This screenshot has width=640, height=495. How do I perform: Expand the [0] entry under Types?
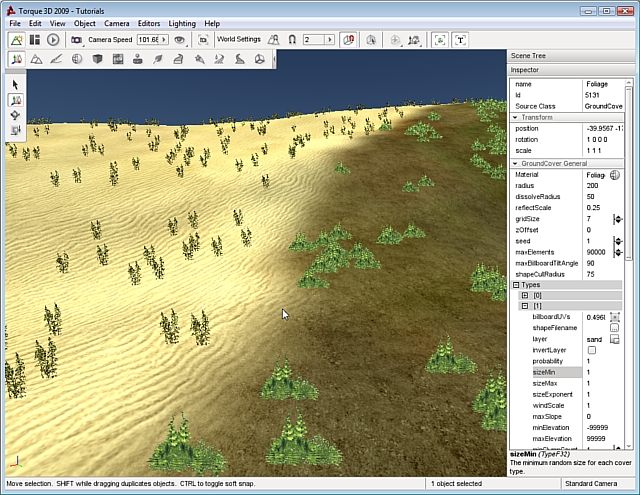(x=525, y=296)
